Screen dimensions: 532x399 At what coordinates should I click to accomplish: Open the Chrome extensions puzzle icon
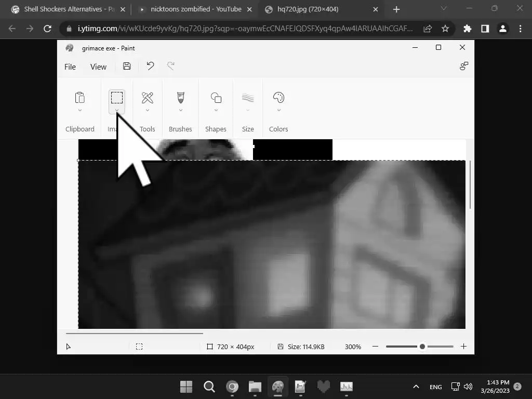(x=467, y=29)
